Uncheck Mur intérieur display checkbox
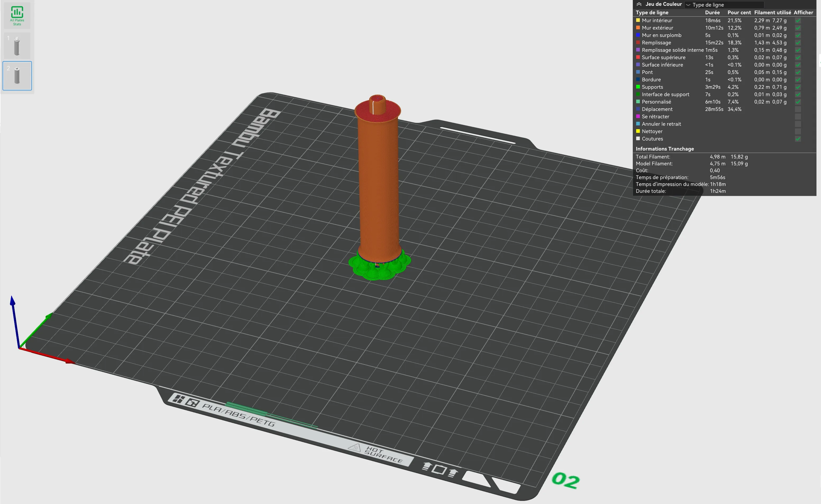The width and height of the screenshot is (821, 504). [x=798, y=20]
